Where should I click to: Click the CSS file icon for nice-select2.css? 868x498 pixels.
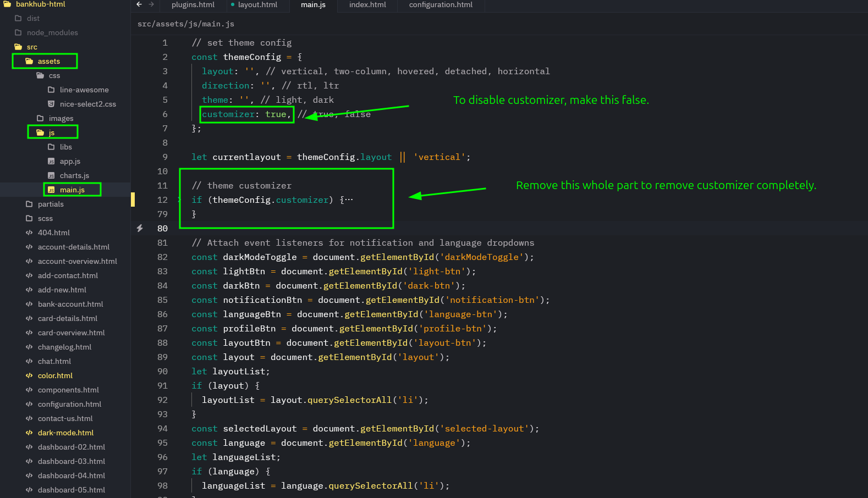[x=51, y=104]
